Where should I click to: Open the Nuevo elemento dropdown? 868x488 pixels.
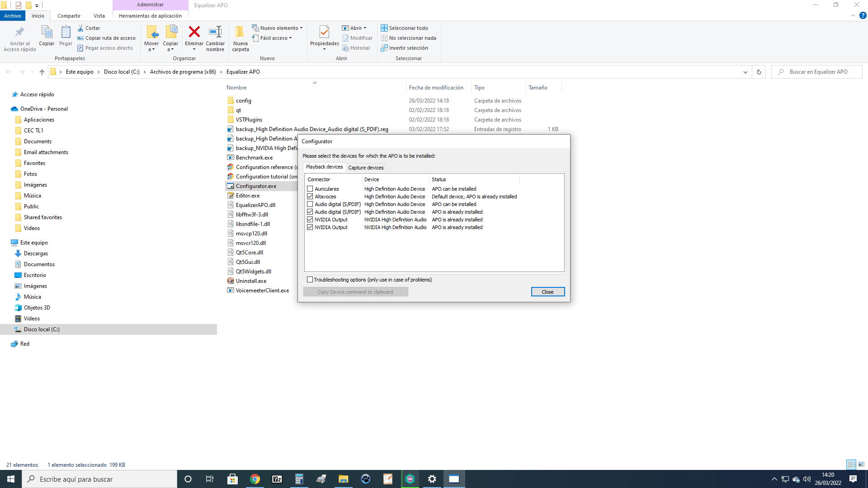pos(278,28)
